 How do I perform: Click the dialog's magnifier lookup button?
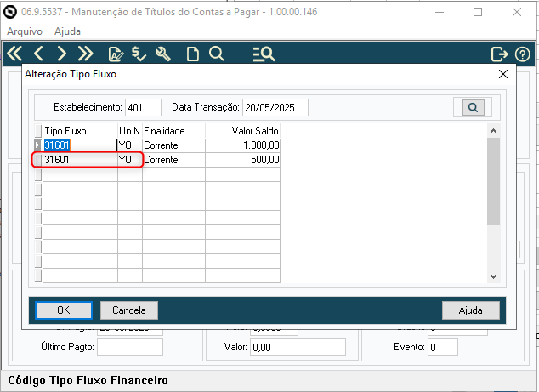[x=473, y=107]
